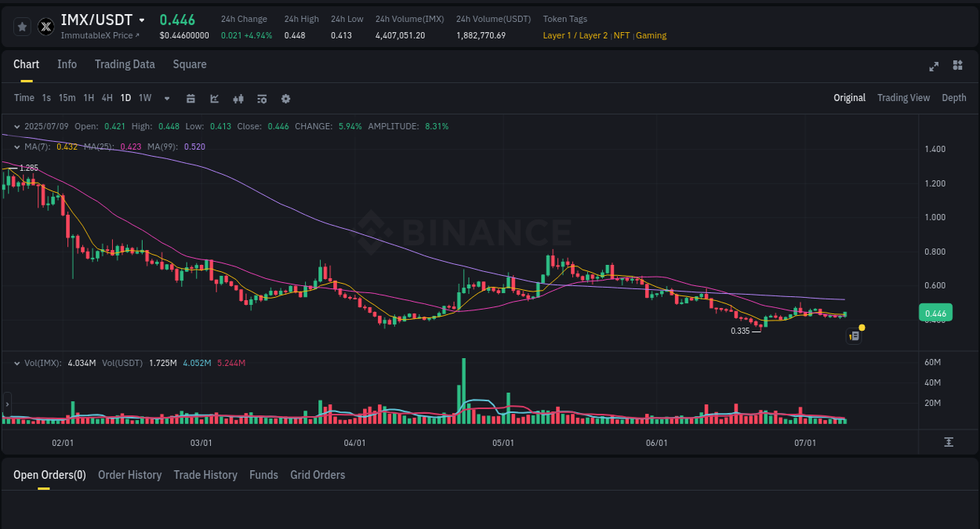The height and width of the screenshot is (529, 980).
Task: Open extra timeframe options dropdown arrow
Action: [166, 98]
